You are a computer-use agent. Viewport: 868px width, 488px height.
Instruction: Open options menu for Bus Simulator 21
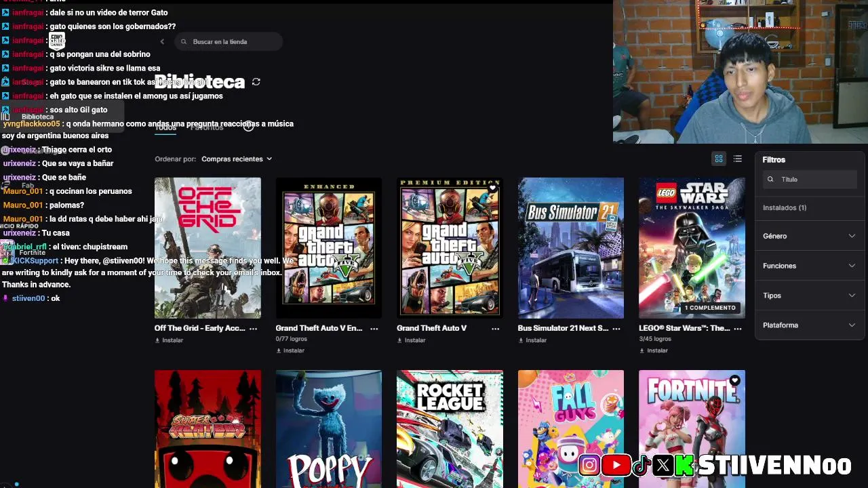click(616, 329)
